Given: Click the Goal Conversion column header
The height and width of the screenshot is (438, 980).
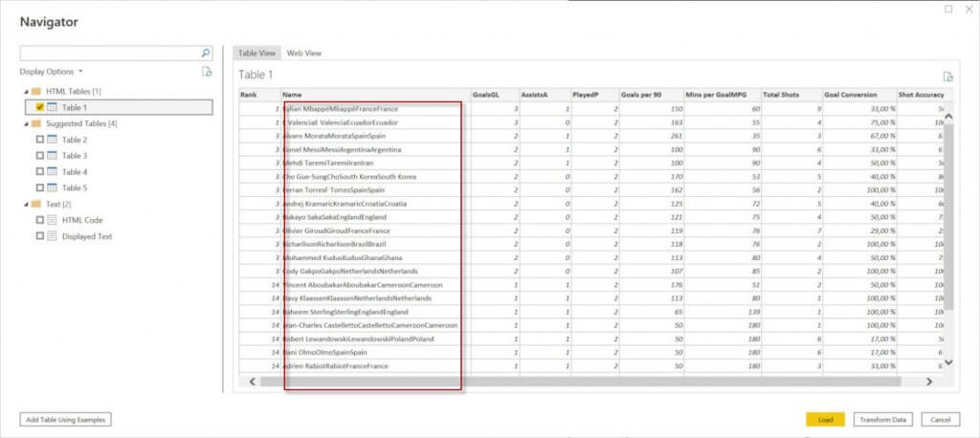Looking at the screenshot, I should pos(860,95).
